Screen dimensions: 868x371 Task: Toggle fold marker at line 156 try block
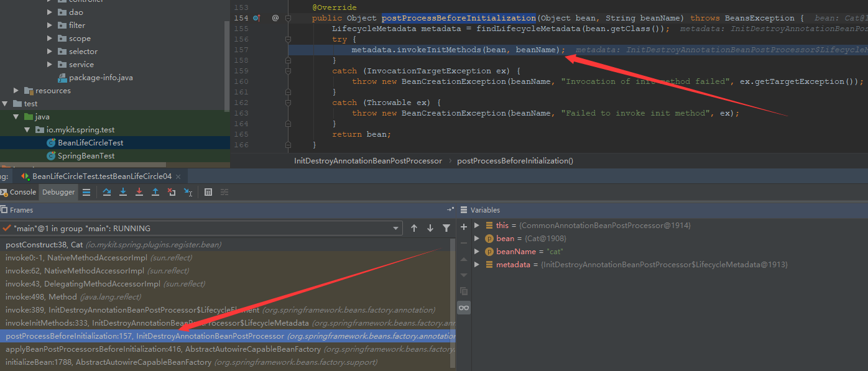(289, 39)
